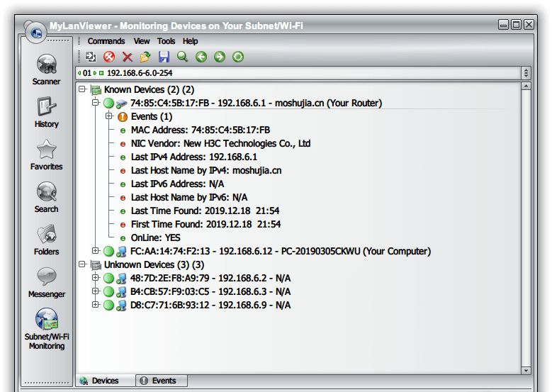Expand device 192.168.6.9 node
Screen dimensions: 552x392
pyautogui.click(x=96, y=305)
